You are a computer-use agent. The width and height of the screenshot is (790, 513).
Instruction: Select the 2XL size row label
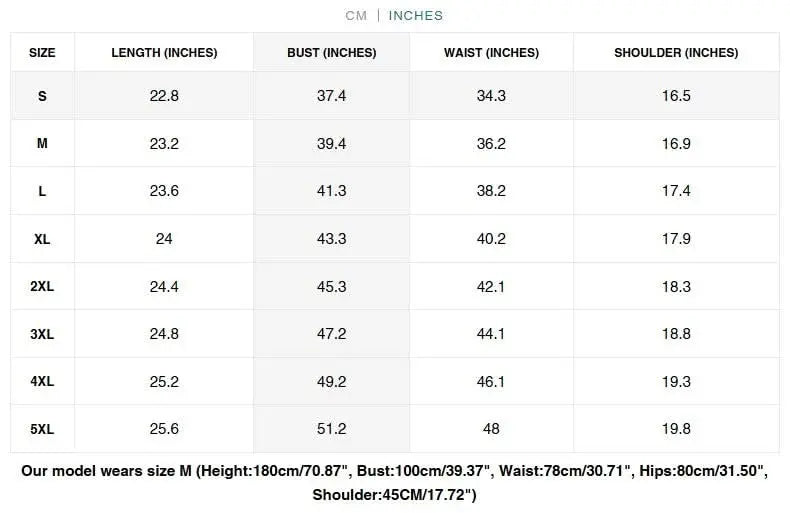tap(42, 286)
